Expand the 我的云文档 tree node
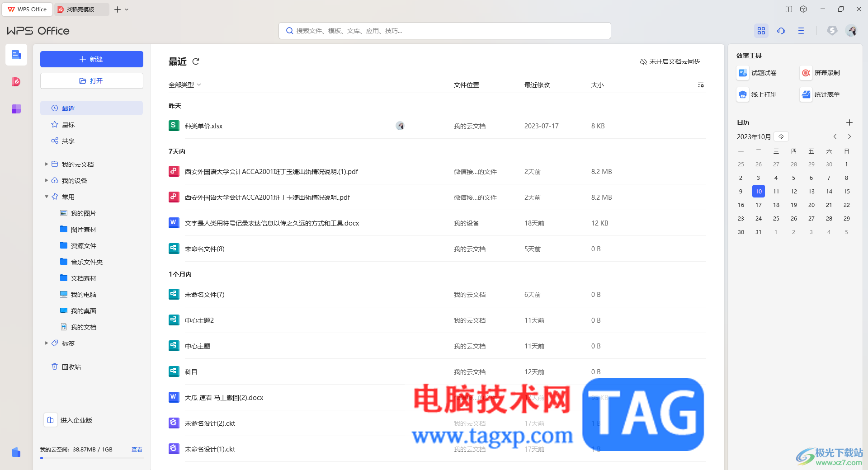The height and width of the screenshot is (470, 868). pyautogui.click(x=46, y=164)
